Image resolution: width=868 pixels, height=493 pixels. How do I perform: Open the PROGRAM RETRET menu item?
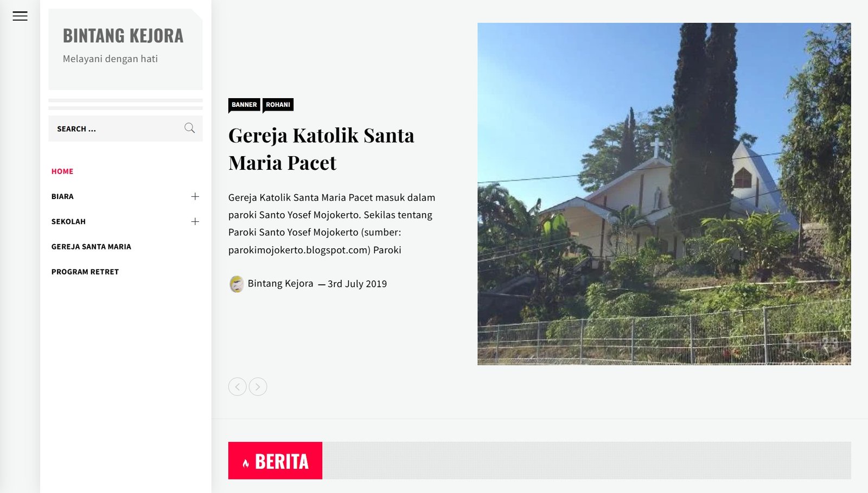85,272
